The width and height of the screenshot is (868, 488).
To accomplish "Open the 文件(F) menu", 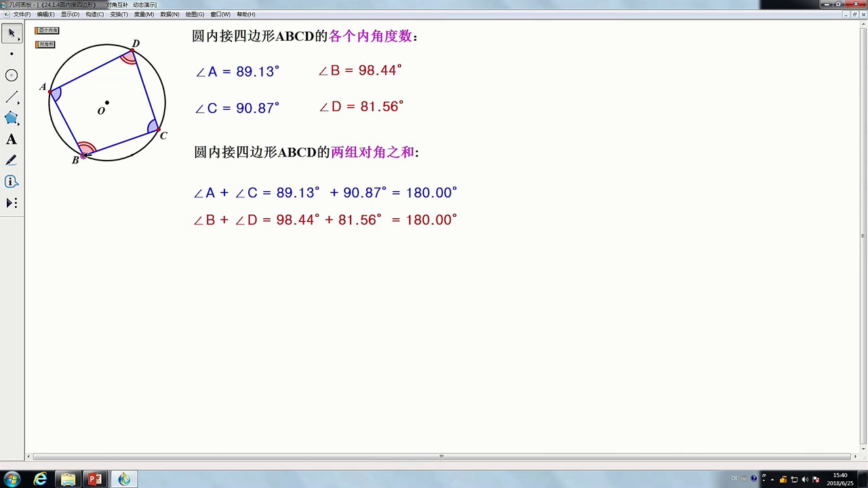I will coord(22,14).
